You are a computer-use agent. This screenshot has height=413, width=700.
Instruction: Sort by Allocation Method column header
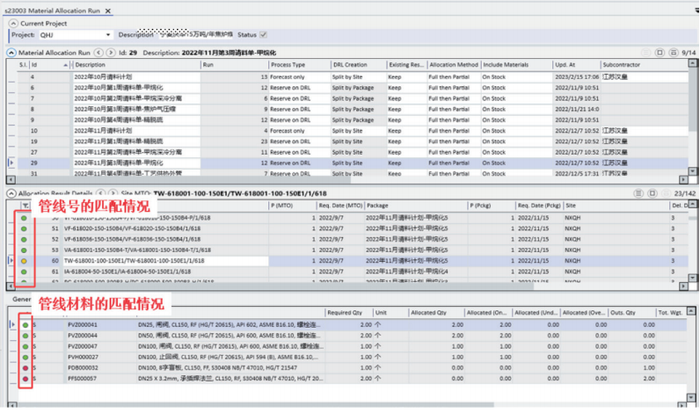[454, 63]
